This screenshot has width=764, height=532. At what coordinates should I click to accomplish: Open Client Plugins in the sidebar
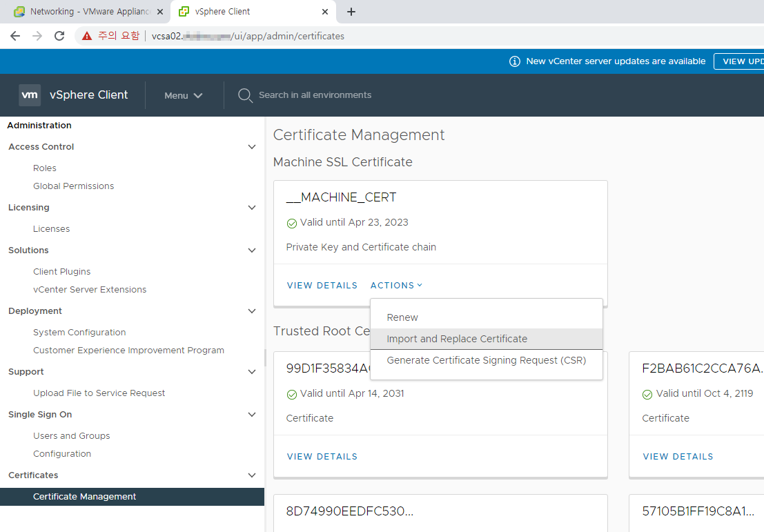(x=62, y=272)
